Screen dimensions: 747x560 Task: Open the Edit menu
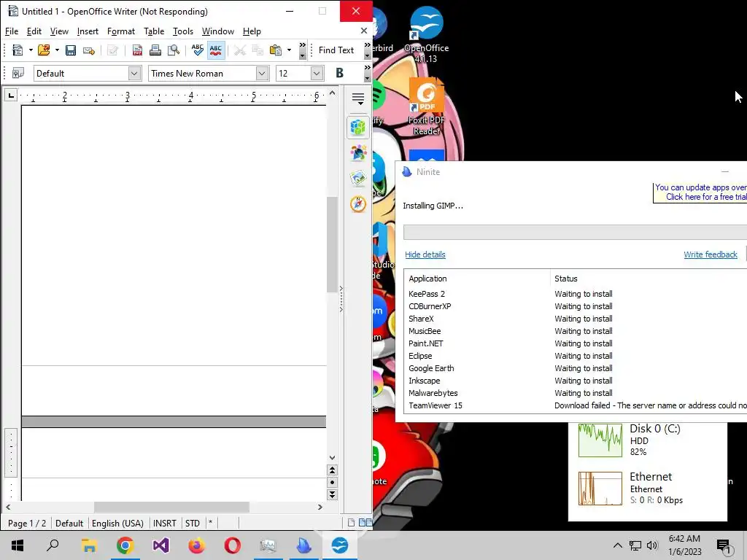[34, 31]
